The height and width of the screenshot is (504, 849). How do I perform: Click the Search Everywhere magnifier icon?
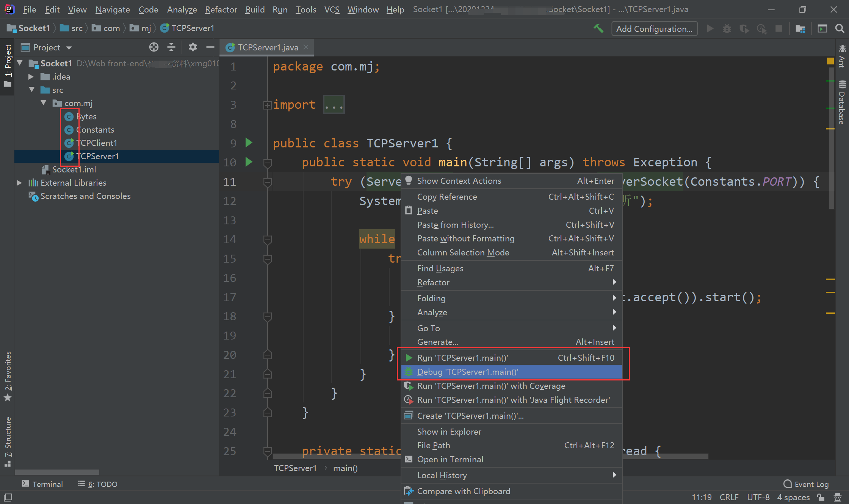[840, 29]
